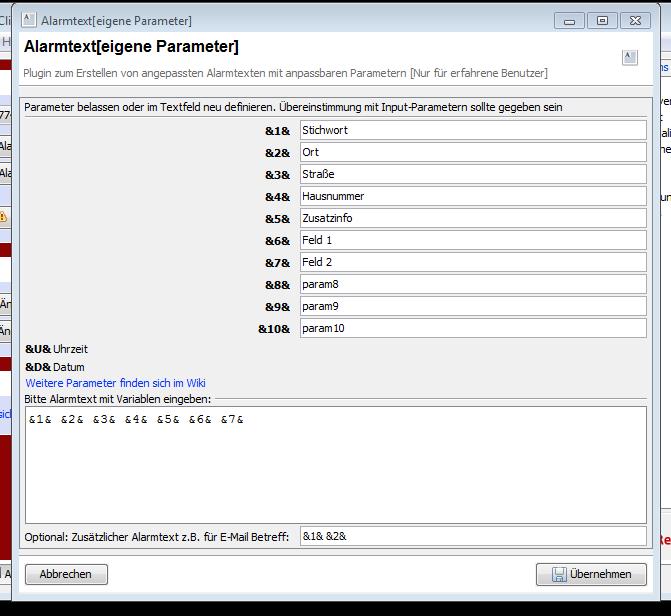Close the Alarmtext dialog window
671x616 pixels.
(634, 20)
